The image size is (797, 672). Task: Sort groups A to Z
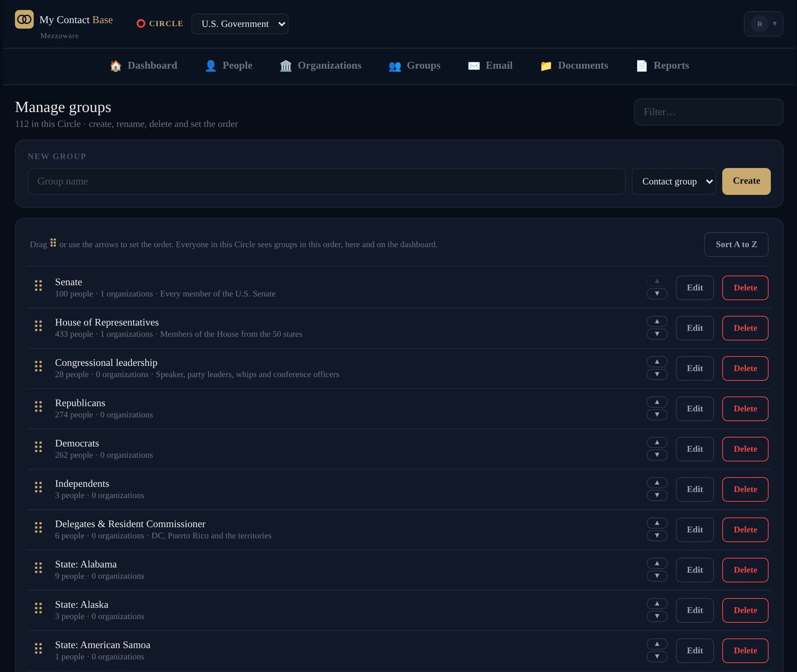736,245
